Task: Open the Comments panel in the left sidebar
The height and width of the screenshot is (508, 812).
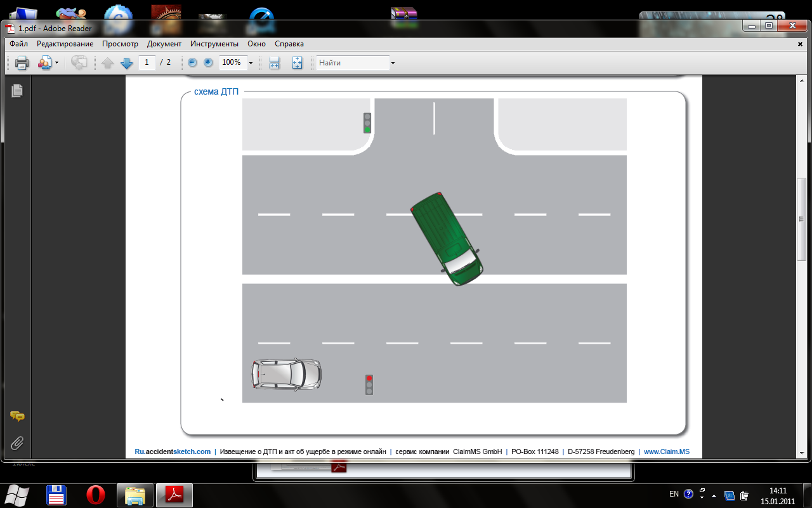Action: (17, 417)
